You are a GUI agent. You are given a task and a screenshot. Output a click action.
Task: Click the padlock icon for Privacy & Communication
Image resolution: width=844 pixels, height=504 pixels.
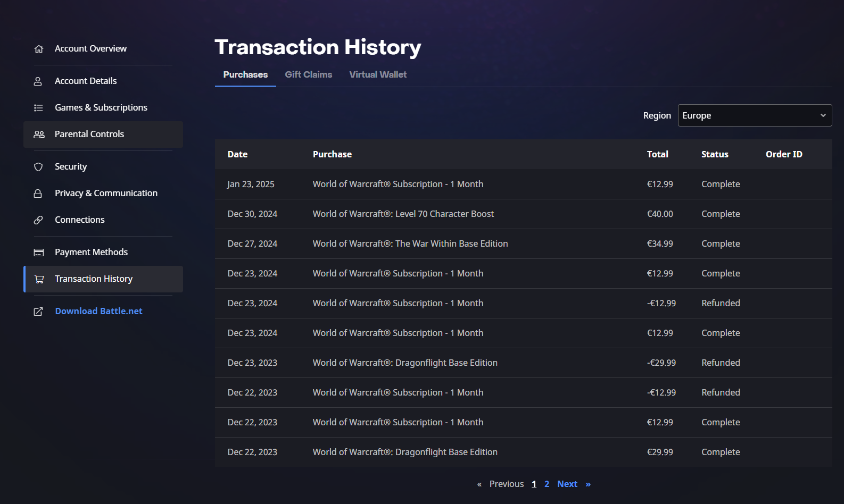pyautogui.click(x=38, y=194)
